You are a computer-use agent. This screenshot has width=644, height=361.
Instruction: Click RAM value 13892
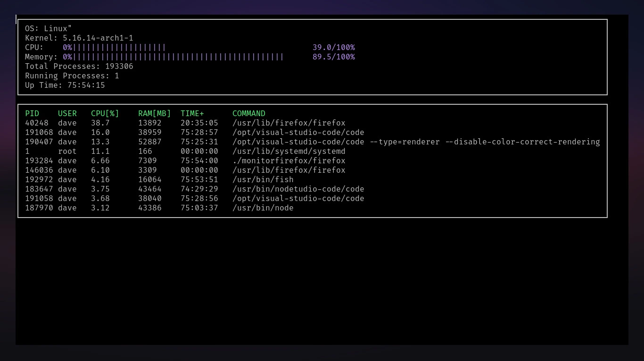coord(150,123)
